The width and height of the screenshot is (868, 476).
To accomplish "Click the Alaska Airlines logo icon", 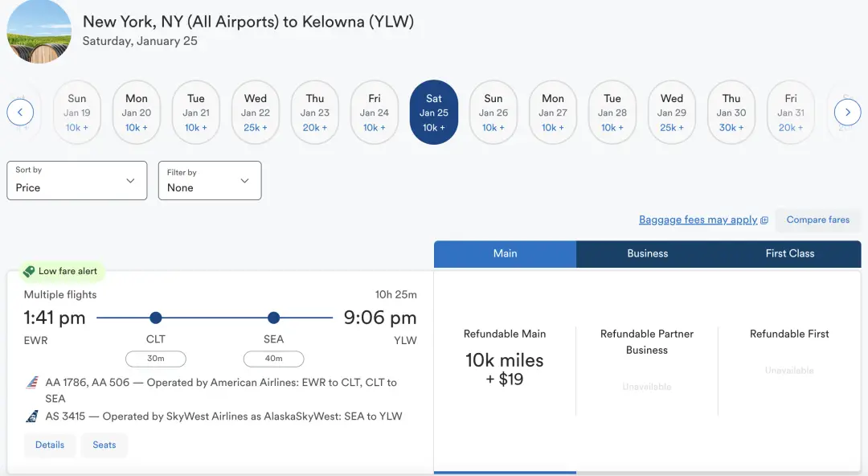I will coord(32,416).
